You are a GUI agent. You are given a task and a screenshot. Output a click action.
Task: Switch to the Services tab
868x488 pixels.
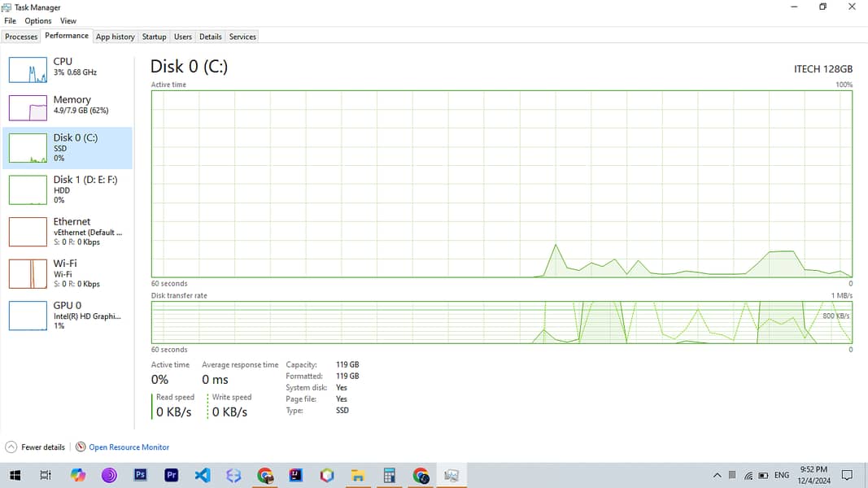click(x=242, y=37)
